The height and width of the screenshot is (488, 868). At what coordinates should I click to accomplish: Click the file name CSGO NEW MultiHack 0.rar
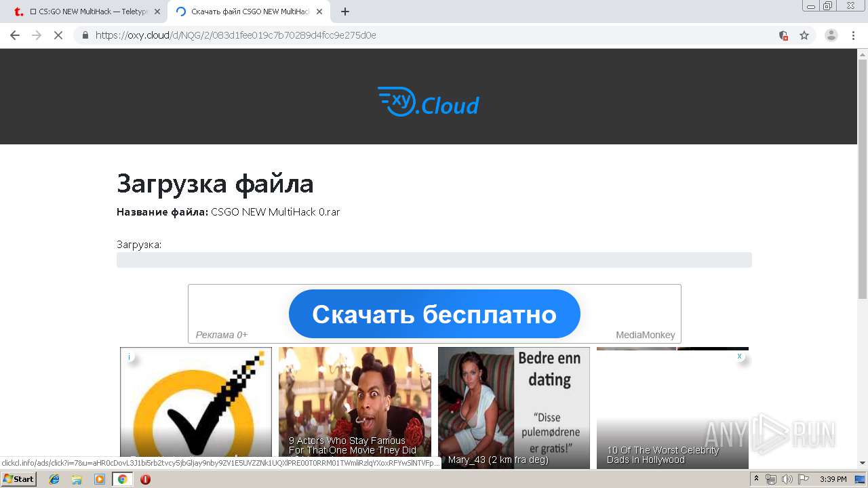point(275,212)
